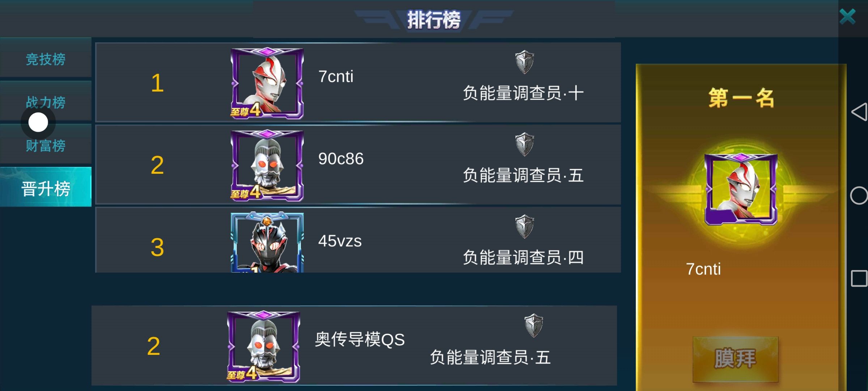The image size is (868, 391).
Task: Click the first-place avatar in the gold panel
Action: 741,189
